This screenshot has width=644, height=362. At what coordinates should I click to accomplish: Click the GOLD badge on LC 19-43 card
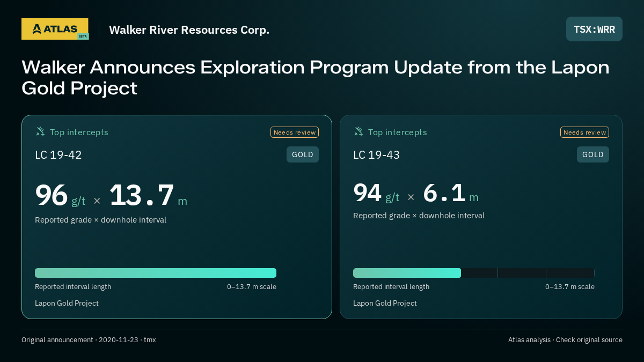[x=593, y=154]
